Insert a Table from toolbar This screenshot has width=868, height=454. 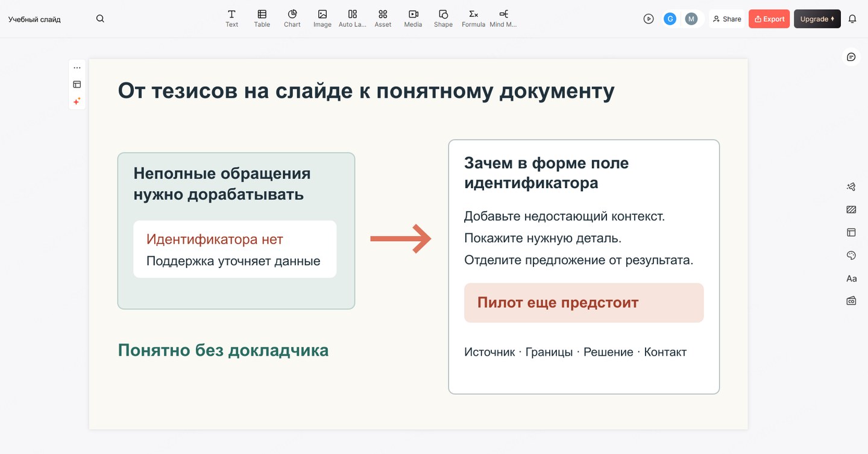(x=262, y=19)
